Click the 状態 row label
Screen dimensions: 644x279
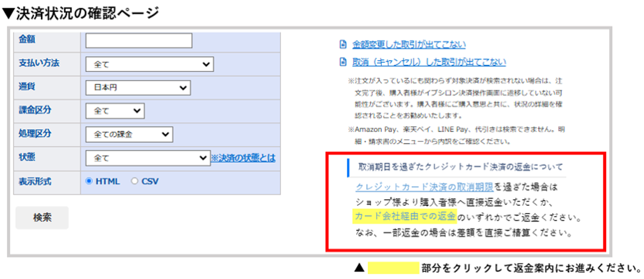pyautogui.click(x=27, y=157)
